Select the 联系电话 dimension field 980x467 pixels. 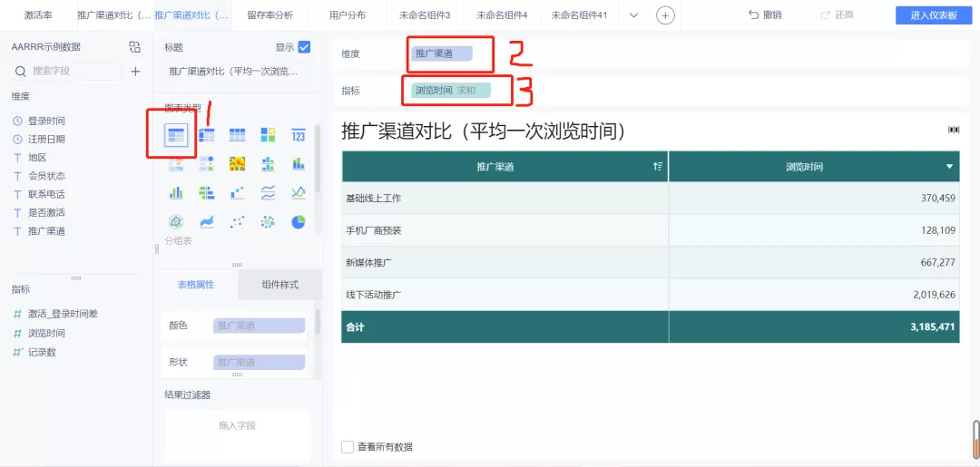pos(46,194)
